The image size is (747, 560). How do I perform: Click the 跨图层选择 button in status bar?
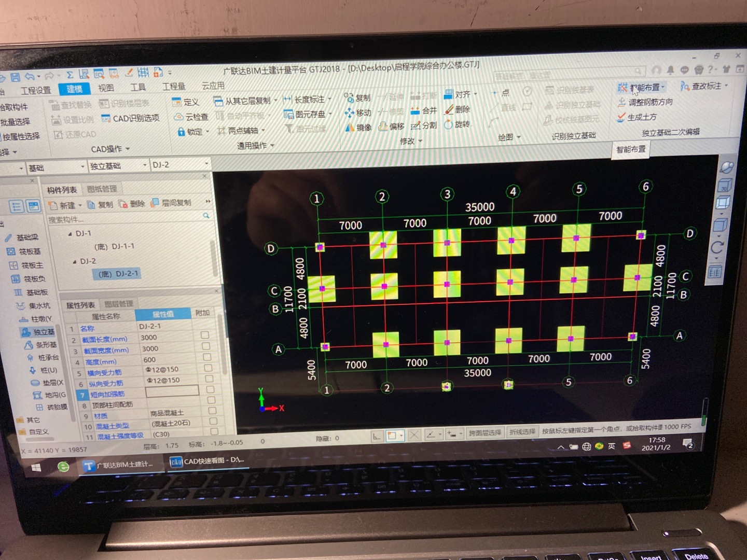click(x=485, y=432)
